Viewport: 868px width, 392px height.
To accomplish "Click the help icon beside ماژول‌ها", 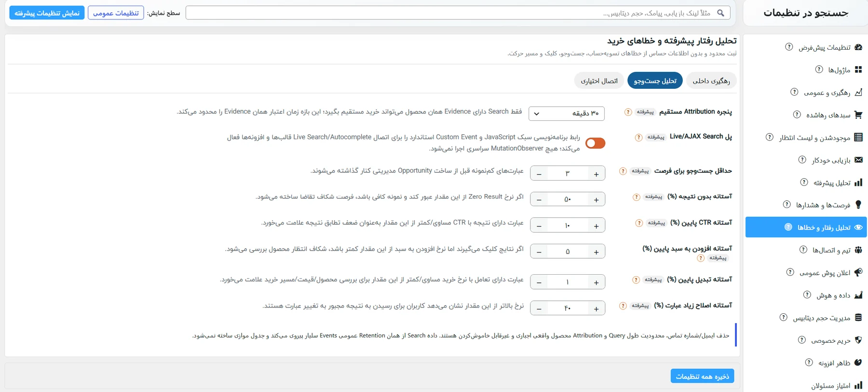I will (819, 70).
